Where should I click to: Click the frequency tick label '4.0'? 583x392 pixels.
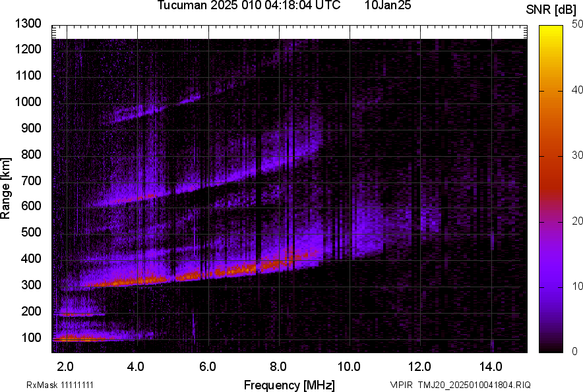click(136, 367)
